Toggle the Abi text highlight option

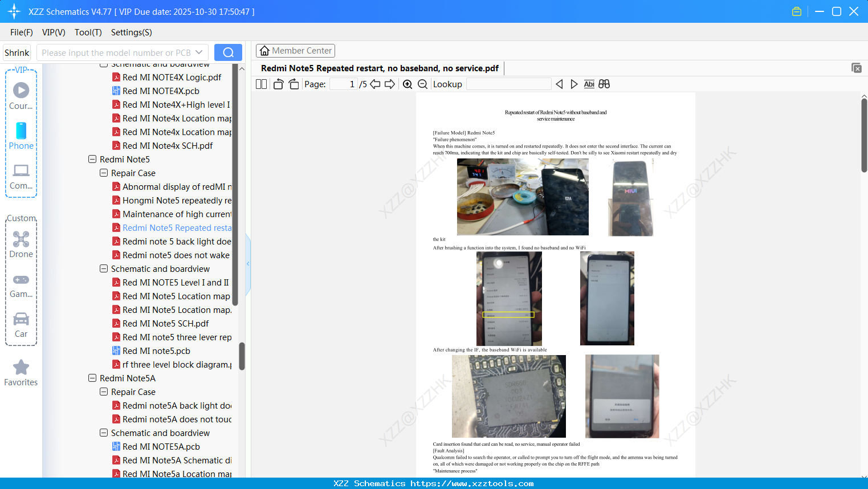[589, 84]
